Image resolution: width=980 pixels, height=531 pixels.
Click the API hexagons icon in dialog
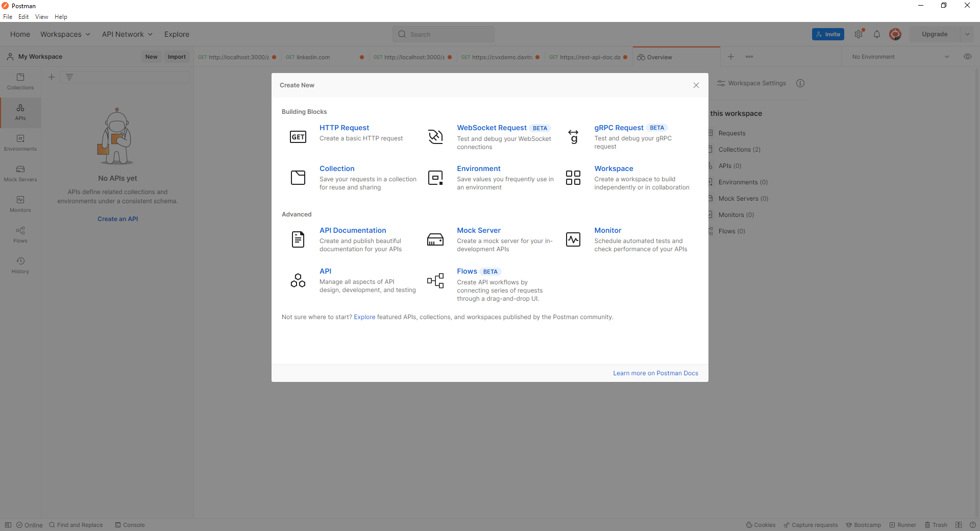tap(298, 280)
